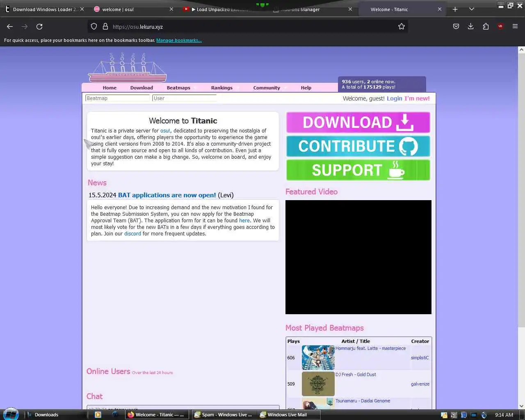Open creator simplistiC profile
Image resolution: width=525 pixels, height=420 pixels.
coord(420,358)
